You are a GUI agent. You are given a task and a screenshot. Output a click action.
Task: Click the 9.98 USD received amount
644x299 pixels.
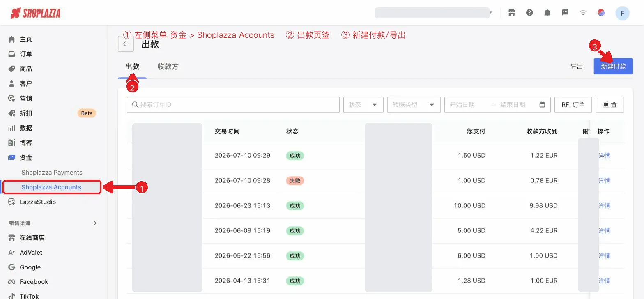pyautogui.click(x=543, y=206)
